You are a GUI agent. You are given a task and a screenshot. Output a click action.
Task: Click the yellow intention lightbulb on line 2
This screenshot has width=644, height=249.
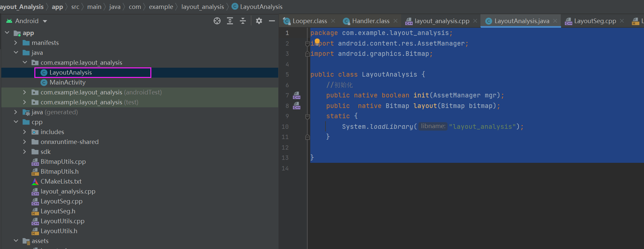[317, 42]
